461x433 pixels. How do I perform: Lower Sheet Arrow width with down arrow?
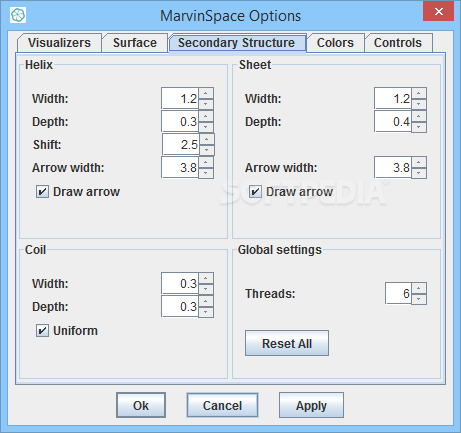point(419,173)
